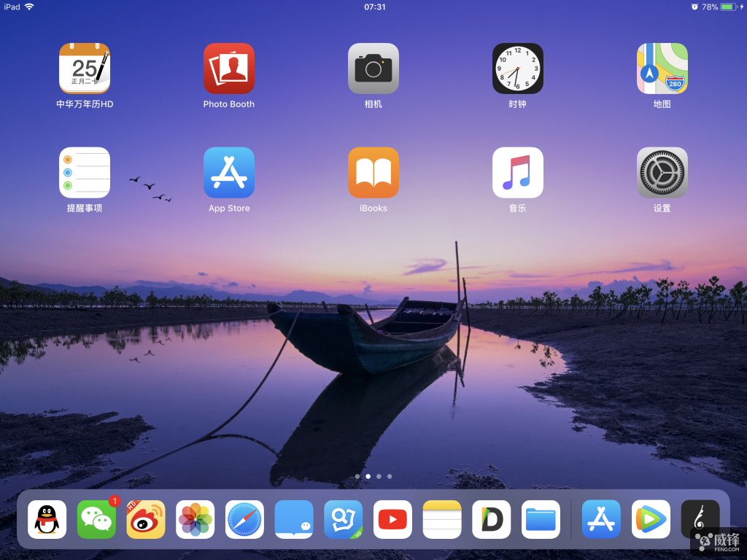The height and width of the screenshot is (560, 747).
Task: Open QQ penguin app in the dock
Action: click(x=47, y=519)
